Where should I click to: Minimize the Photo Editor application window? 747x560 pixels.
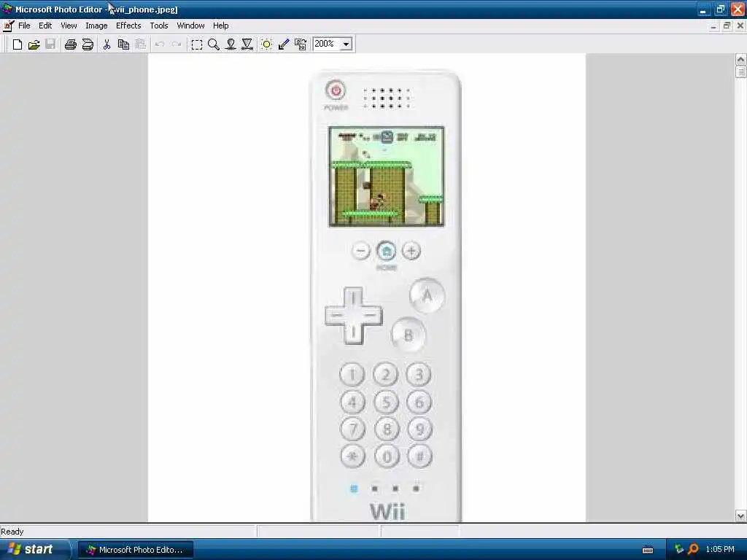tap(703, 9)
